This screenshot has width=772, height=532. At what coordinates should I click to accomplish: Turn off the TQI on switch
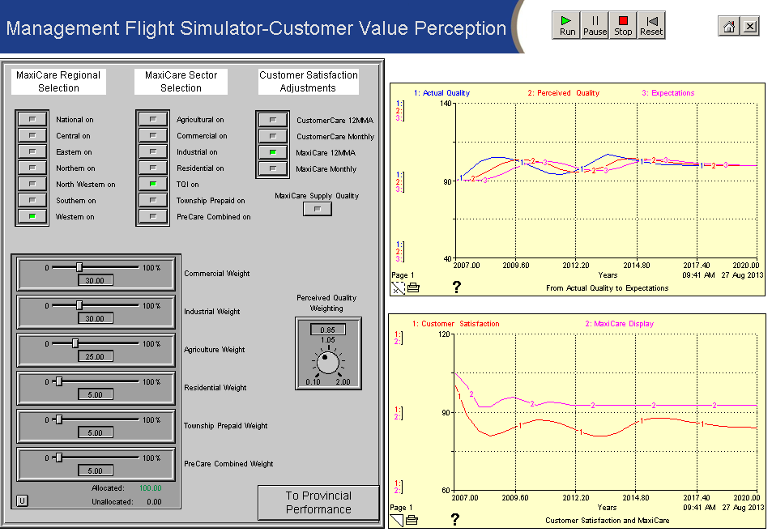pyautogui.click(x=152, y=184)
